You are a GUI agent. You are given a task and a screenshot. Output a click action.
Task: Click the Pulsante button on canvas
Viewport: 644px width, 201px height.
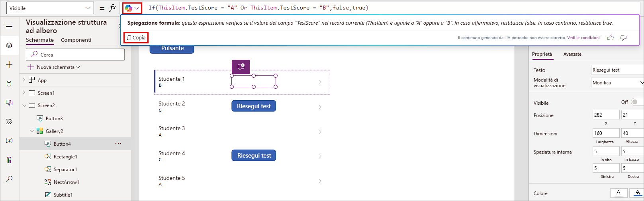[172, 48]
